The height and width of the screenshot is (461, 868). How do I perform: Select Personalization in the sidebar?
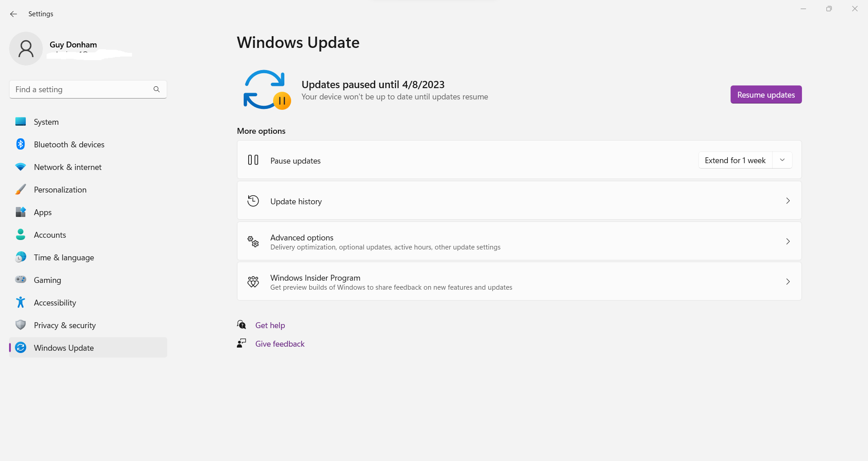click(x=88, y=189)
